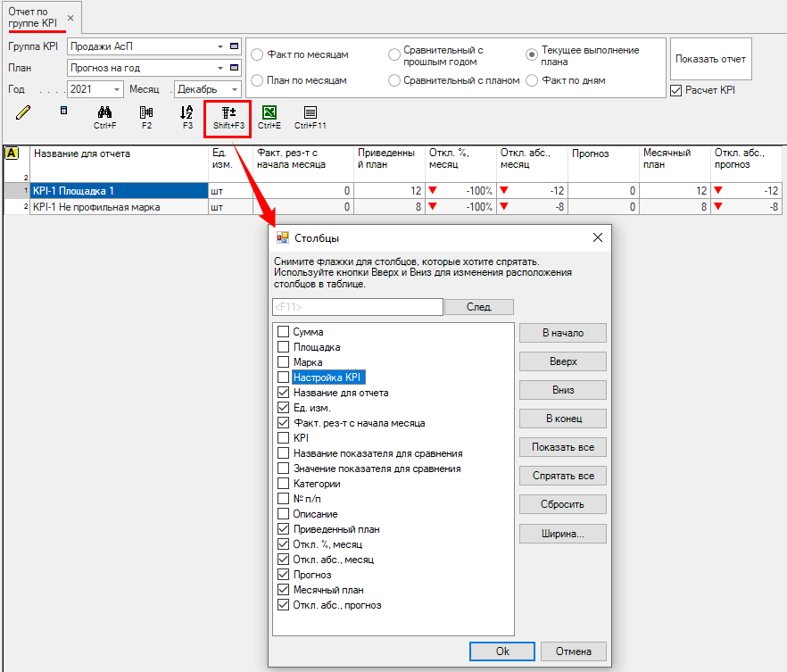Click the small calculator icon in toolbar
The height and width of the screenshot is (672, 787).
coord(63,111)
